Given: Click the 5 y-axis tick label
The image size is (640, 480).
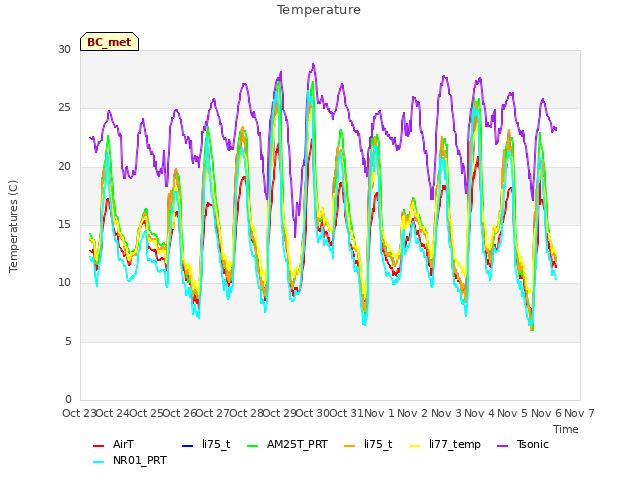Looking at the screenshot, I should (x=68, y=341).
